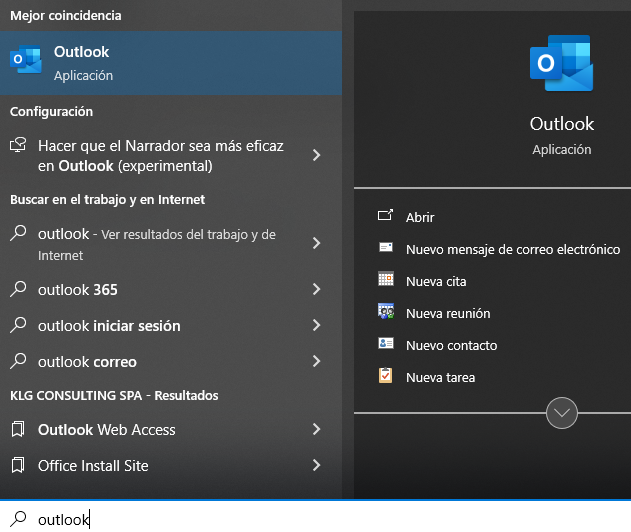The width and height of the screenshot is (631, 532).
Task: Click 'Aplicación' label under preview Outlook title
Action: (562, 150)
